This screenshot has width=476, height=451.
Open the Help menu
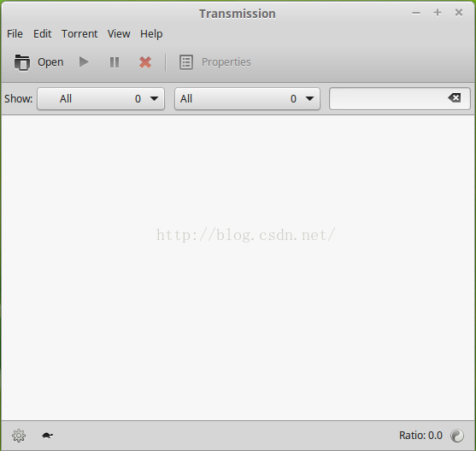tap(151, 34)
